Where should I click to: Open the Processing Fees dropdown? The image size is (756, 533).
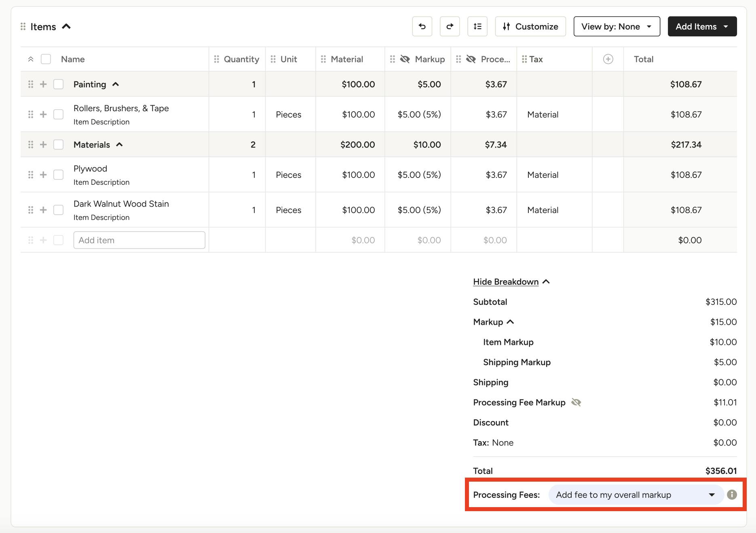pyautogui.click(x=635, y=494)
